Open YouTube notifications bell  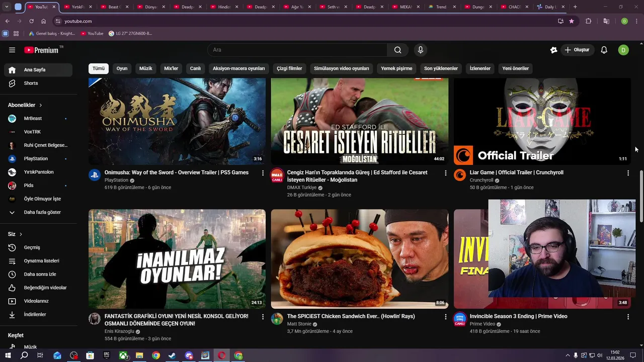pyautogui.click(x=604, y=50)
